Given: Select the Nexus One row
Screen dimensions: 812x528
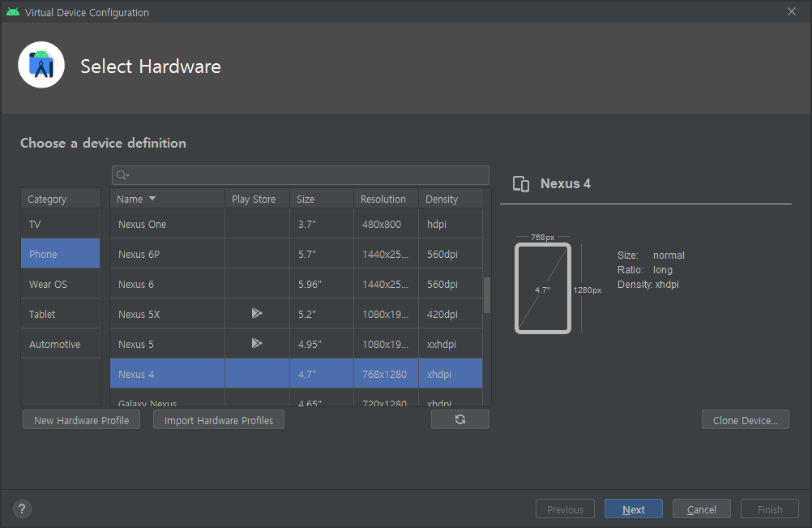Looking at the screenshot, I should click(x=297, y=224).
